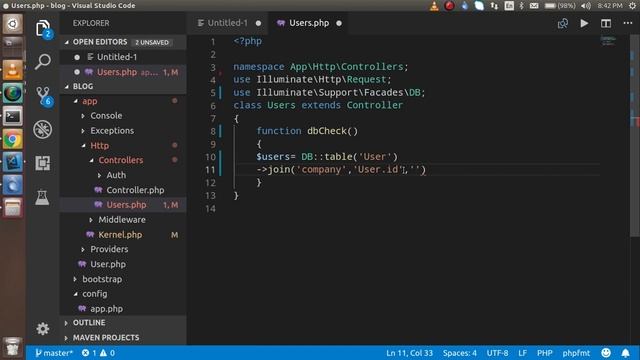This screenshot has height=360, width=640.
Task: Switch to the Untitled-1 tab
Action: coord(227,23)
